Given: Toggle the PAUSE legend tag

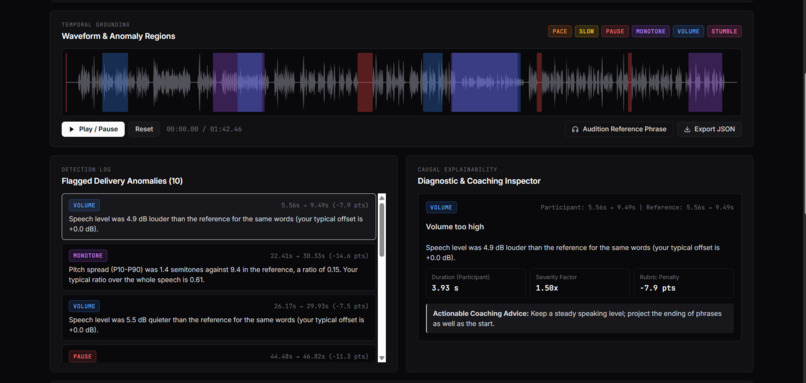Looking at the screenshot, I should pyautogui.click(x=615, y=31).
